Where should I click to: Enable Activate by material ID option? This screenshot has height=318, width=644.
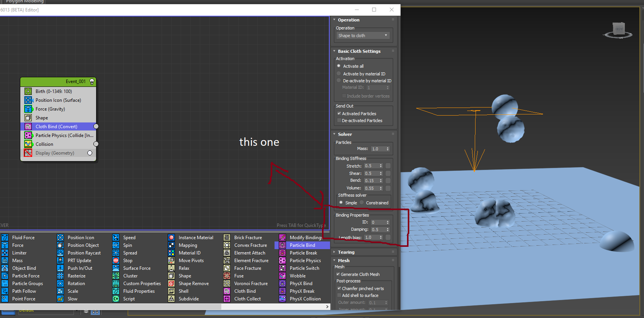[x=339, y=73]
